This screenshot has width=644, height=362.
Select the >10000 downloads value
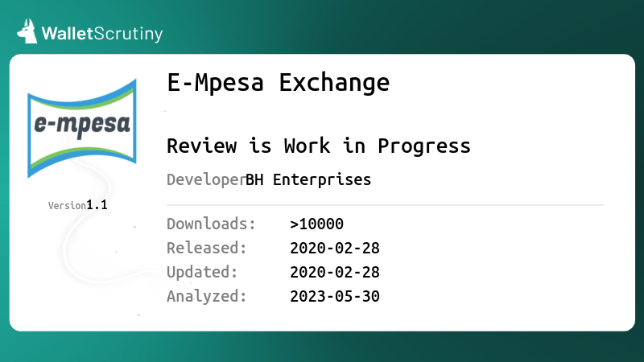pos(316,224)
